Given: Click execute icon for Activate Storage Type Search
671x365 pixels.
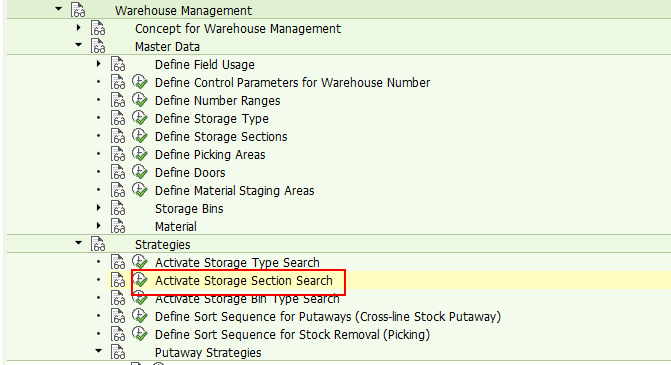Looking at the screenshot, I should (140, 261).
